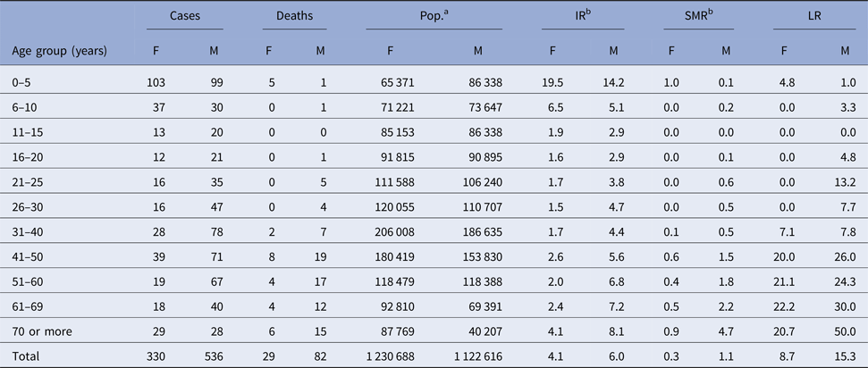The height and width of the screenshot is (368, 868).
Task: Click the Cases column header
Action: tap(184, 20)
